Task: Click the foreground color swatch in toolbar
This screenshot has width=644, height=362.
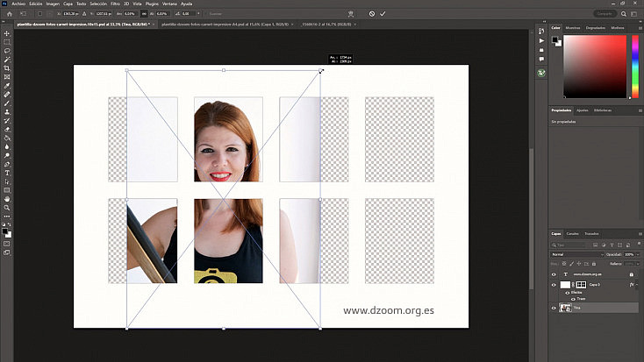Action: click(5, 231)
